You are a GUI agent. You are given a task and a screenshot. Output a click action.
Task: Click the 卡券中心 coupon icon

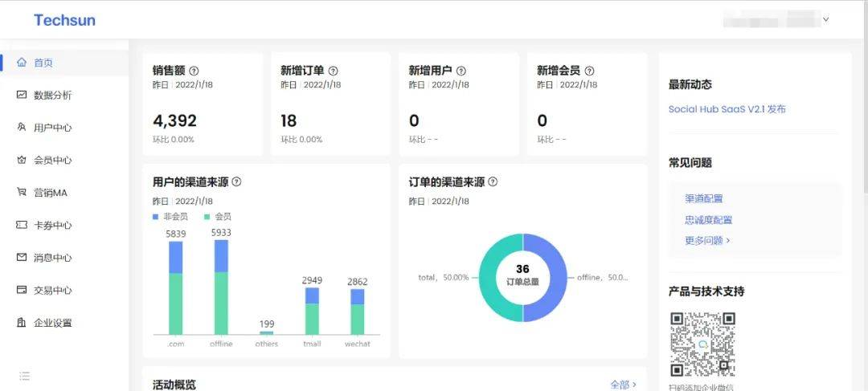tap(22, 225)
